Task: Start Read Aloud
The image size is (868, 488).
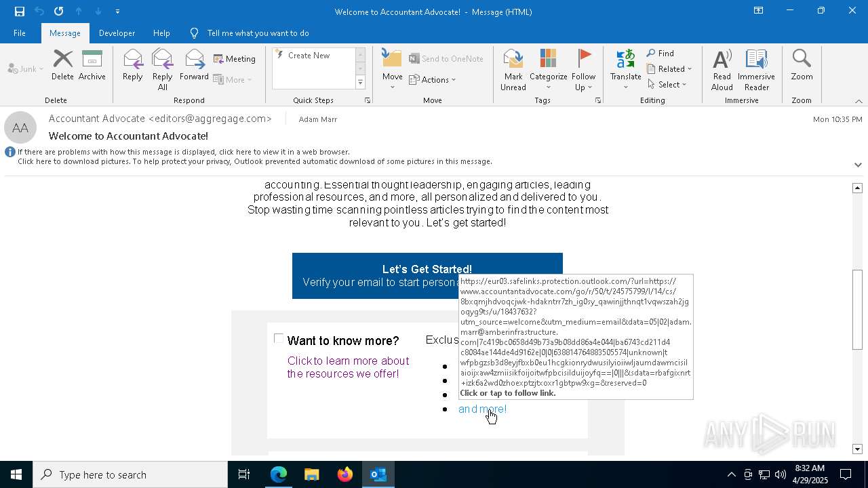Action: tap(722, 70)
